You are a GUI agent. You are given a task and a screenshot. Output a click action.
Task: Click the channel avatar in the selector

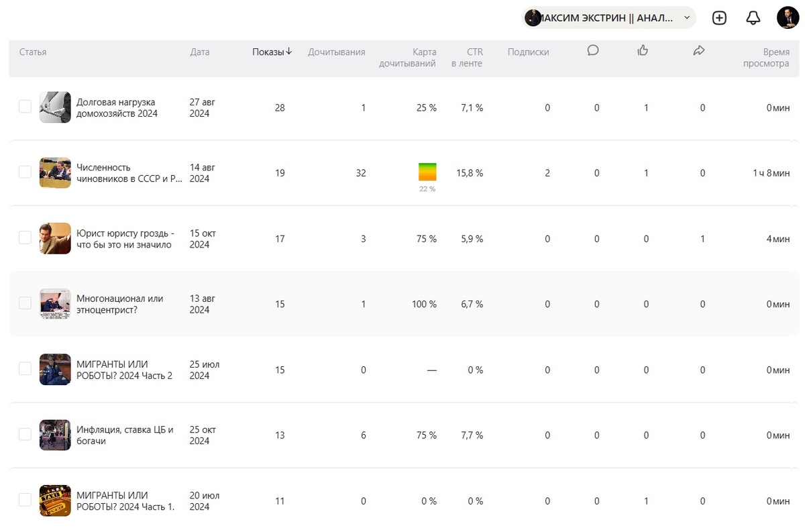click(533, 18)
